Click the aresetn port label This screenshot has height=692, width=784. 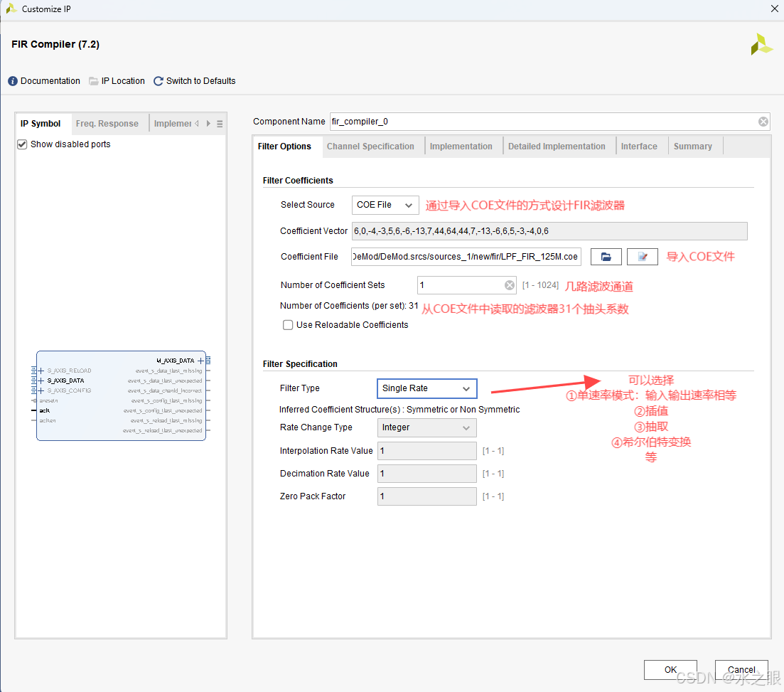(x=48, y=401)
